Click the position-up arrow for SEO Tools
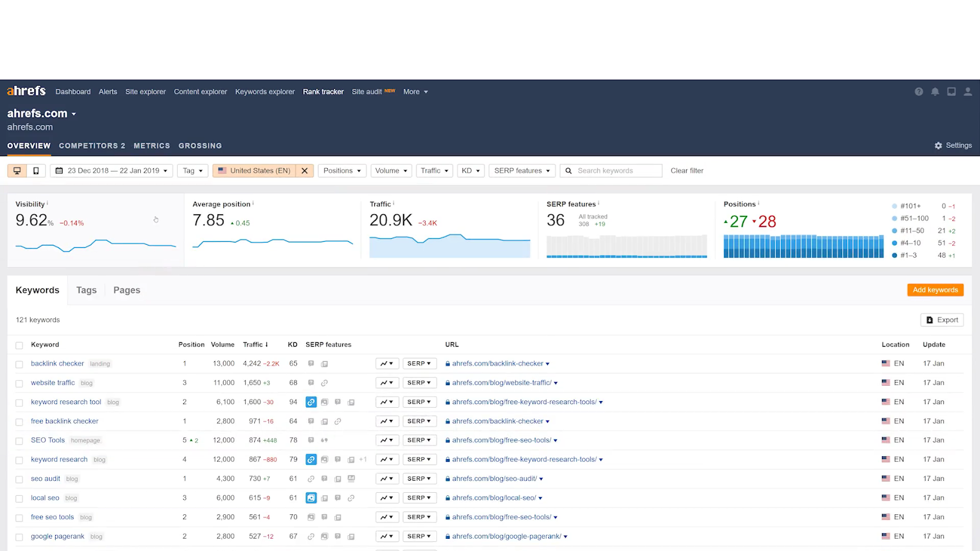Viewport: 980px width, 551px height. [x=191, y=440]
